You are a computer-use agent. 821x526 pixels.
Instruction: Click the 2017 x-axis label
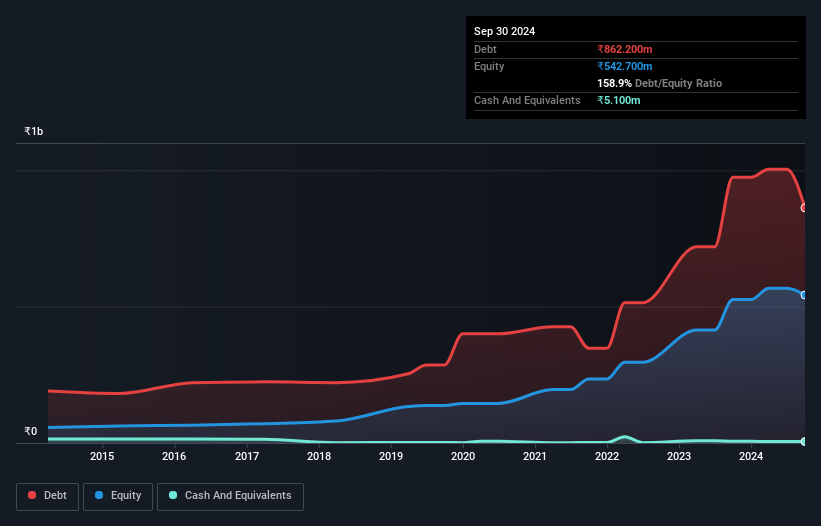(247, 456)
